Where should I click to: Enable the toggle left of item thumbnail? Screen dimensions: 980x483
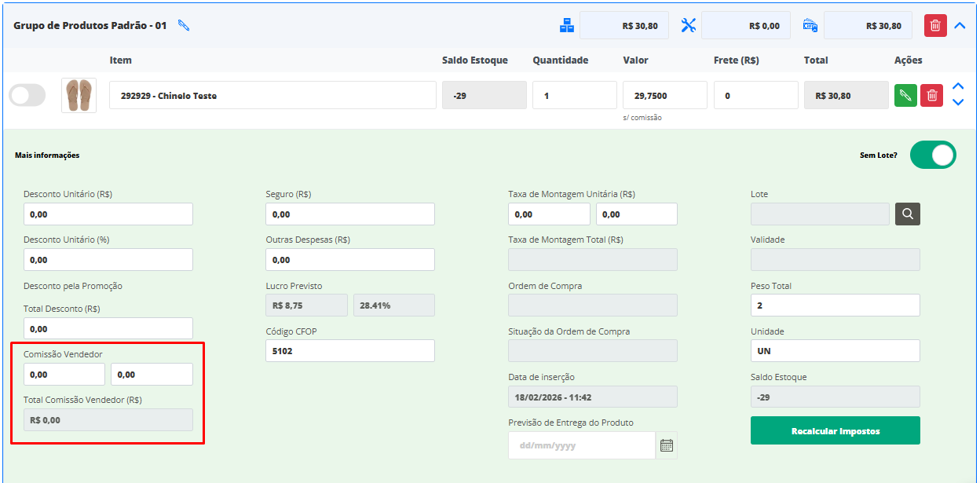pos(27,96)
